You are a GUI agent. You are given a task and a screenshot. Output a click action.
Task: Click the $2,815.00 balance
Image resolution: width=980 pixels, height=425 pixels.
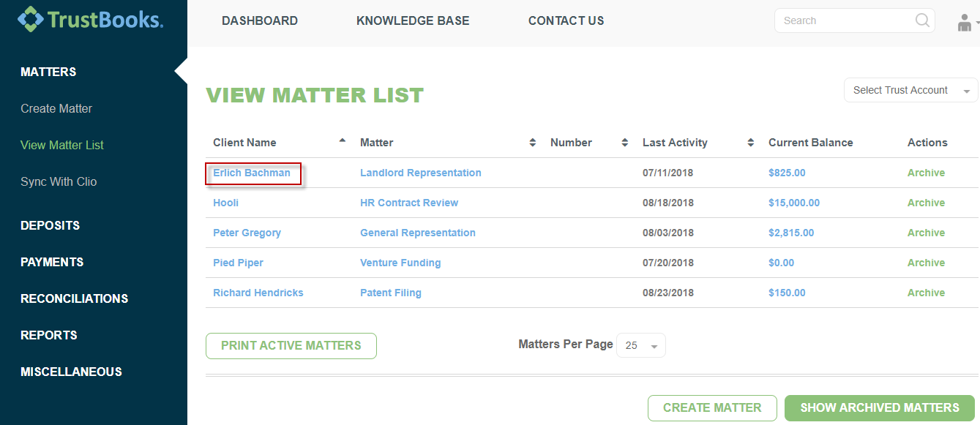click(791, 233)
